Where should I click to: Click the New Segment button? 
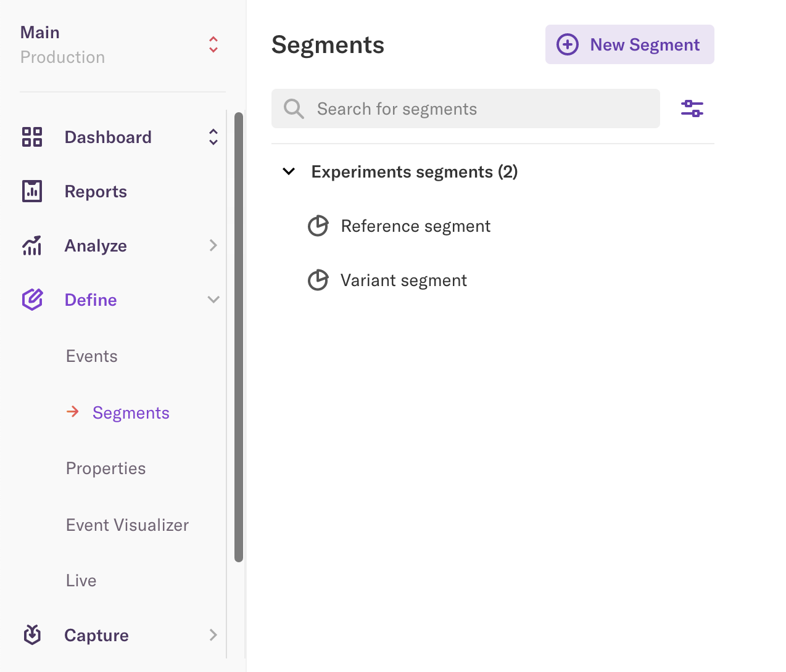(629, 44)
